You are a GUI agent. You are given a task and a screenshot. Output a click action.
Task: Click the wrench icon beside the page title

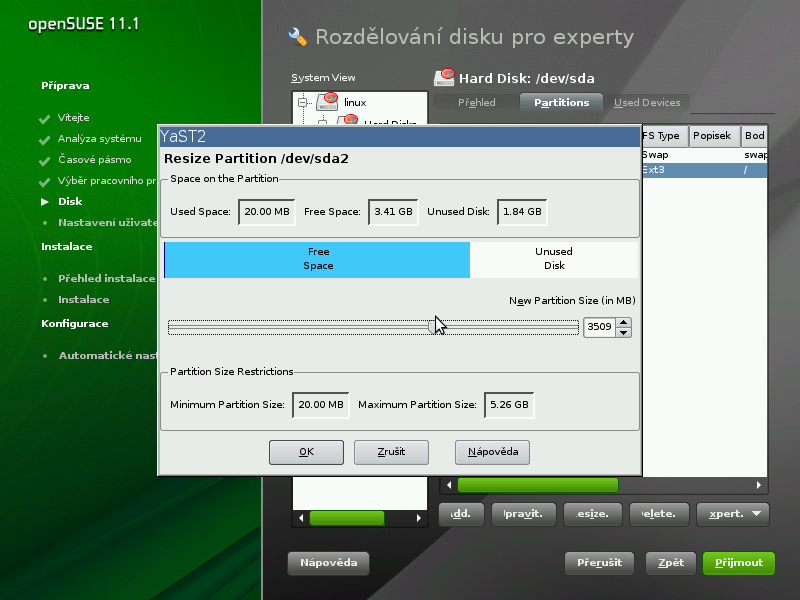pyautogui.click(x=297, y=37)
